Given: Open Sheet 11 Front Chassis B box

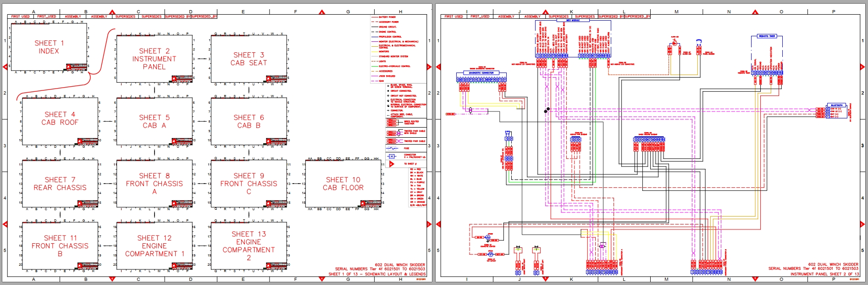Looking at the screenshot, I should (x=60, y=246).
